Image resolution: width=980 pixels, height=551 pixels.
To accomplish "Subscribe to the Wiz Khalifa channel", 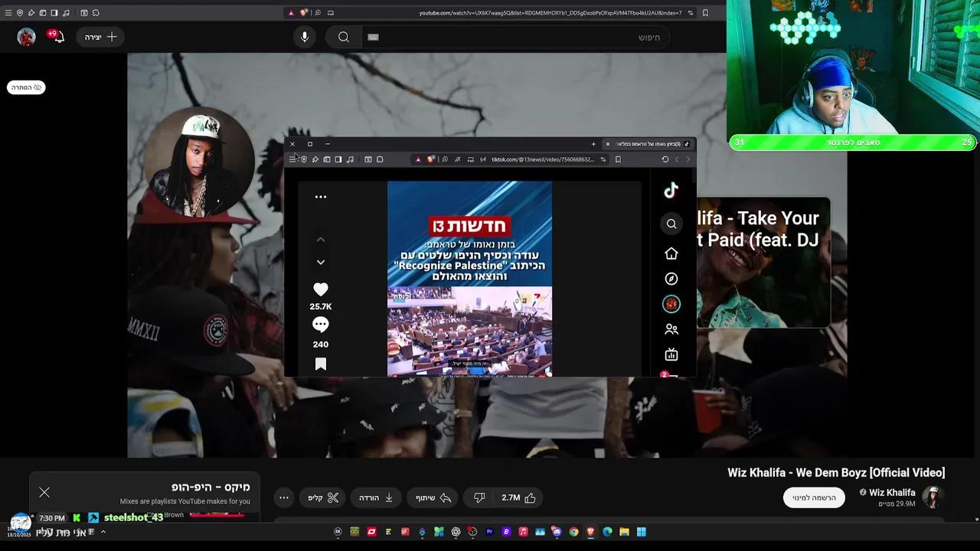I will pos(814,497).
